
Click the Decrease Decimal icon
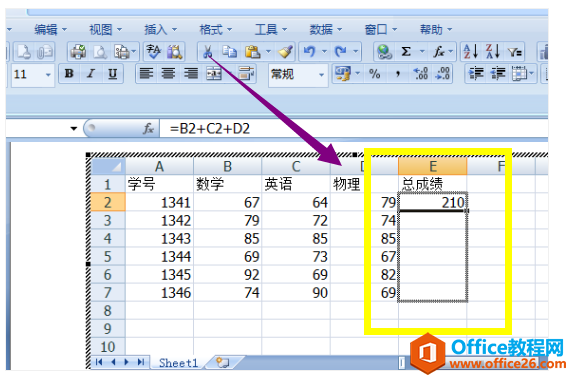[x=443, y=74]
